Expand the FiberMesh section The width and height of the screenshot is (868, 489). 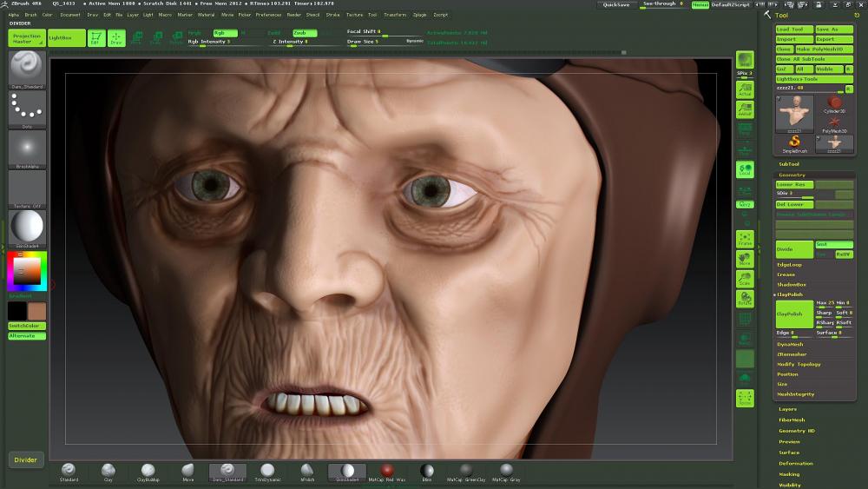click(792, 420)
